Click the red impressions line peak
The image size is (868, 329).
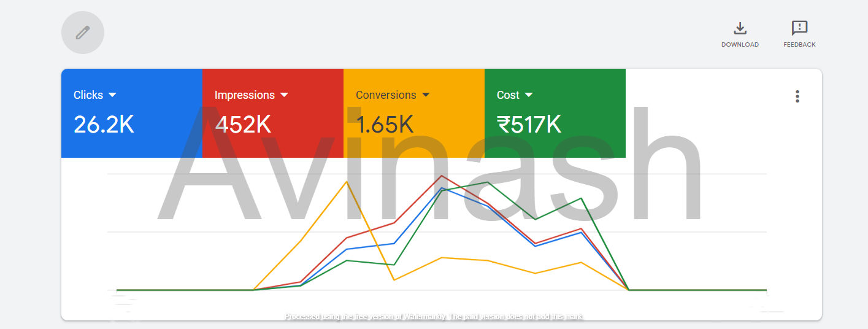pyautogui.click(x=442, y=176)
